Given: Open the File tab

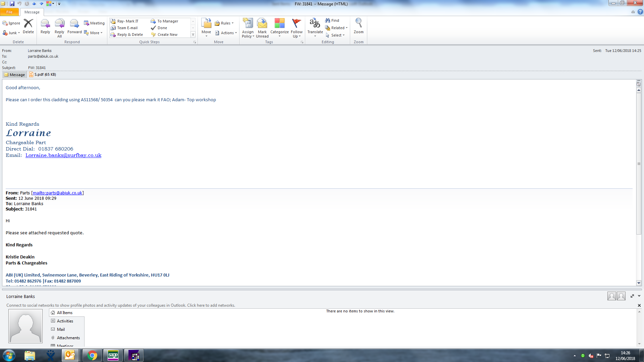Looking at the screenshot, I should (9, 12).
